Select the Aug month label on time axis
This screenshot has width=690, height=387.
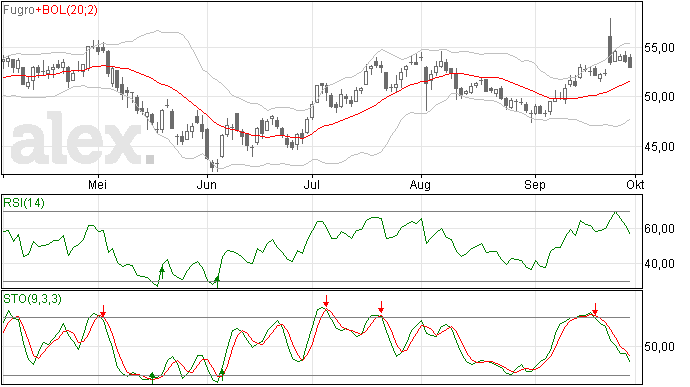[x=420, y=185]
